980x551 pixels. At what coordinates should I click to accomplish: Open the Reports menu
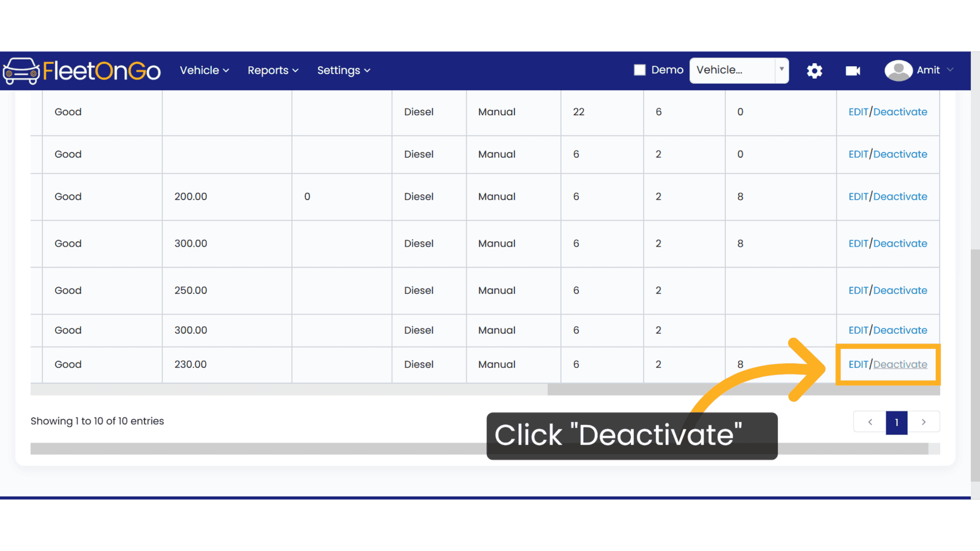click(273, 70)
